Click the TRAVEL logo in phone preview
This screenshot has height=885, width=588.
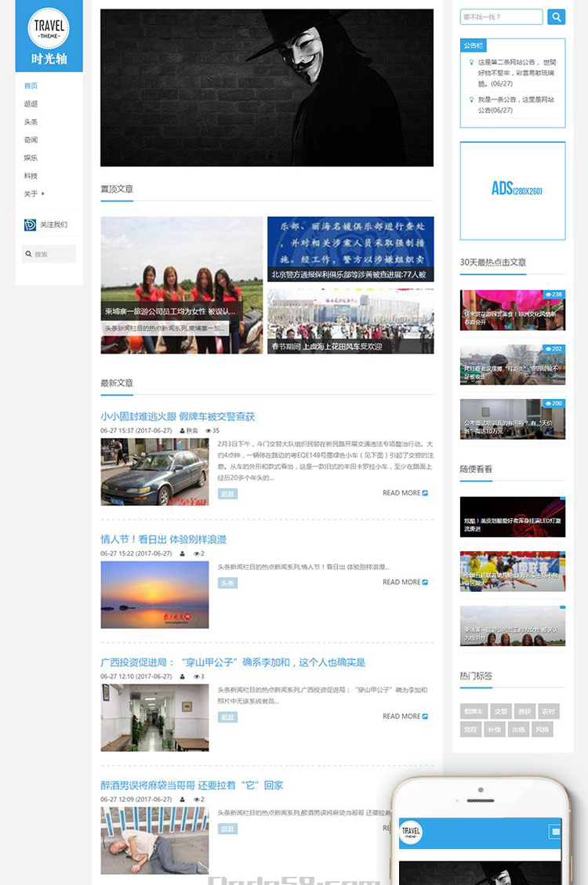[x=411, y=832]
